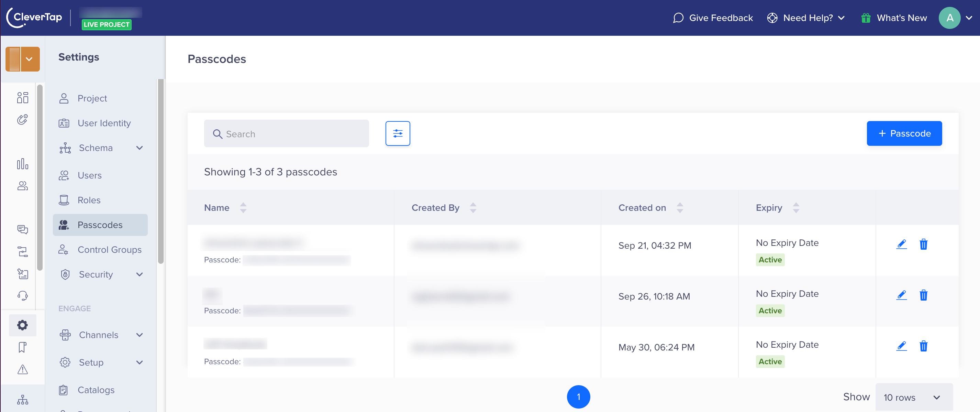Viewport: 980px width, 412px height.
Task: Open the journeys flow icon in the left rail
Action: click(x=22, y=251)
